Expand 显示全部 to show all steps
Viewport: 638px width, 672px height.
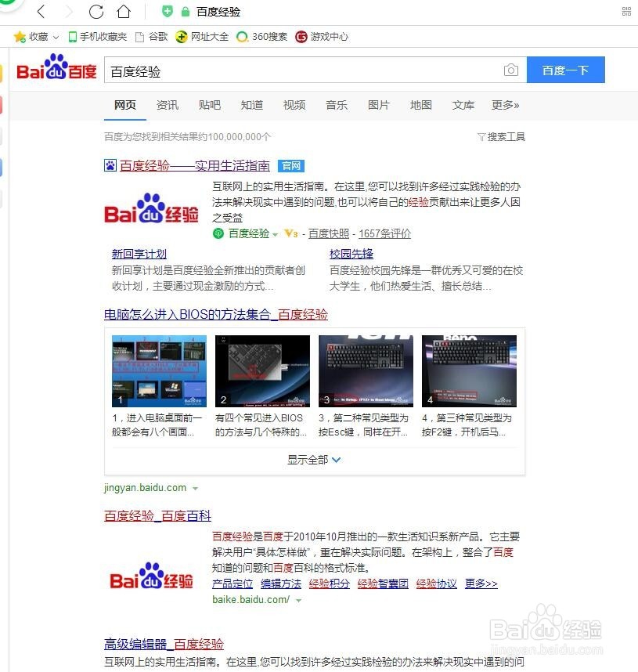click(x=314, y=460)
